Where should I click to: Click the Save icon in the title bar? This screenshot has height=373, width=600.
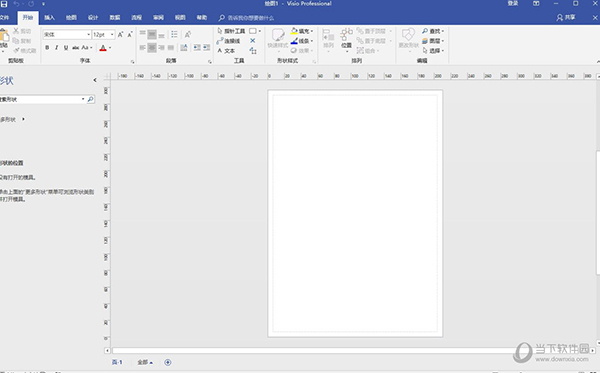coord(4,4)
